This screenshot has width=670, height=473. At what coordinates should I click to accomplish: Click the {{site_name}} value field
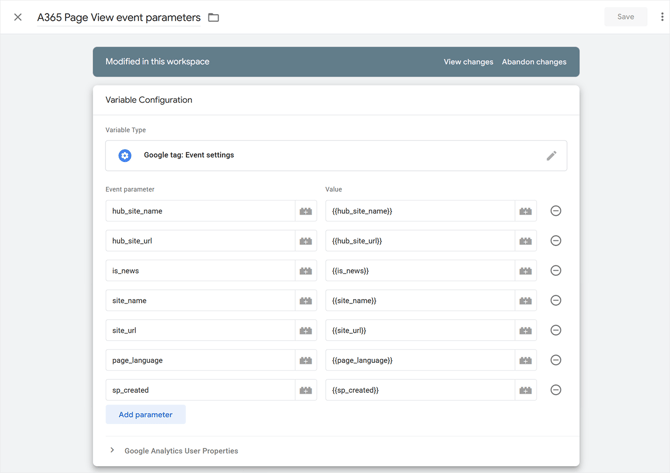click(420, 301)
